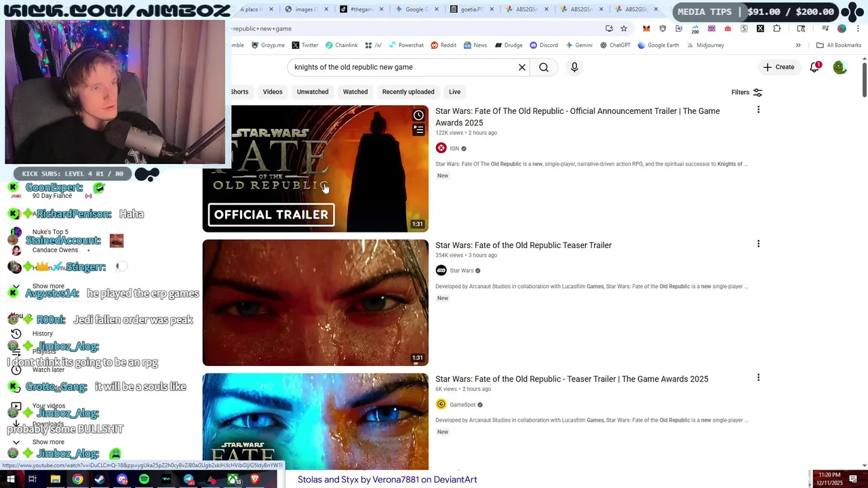Start voice search with microphone icon
The image size is (868, 488).
(574, 67)
